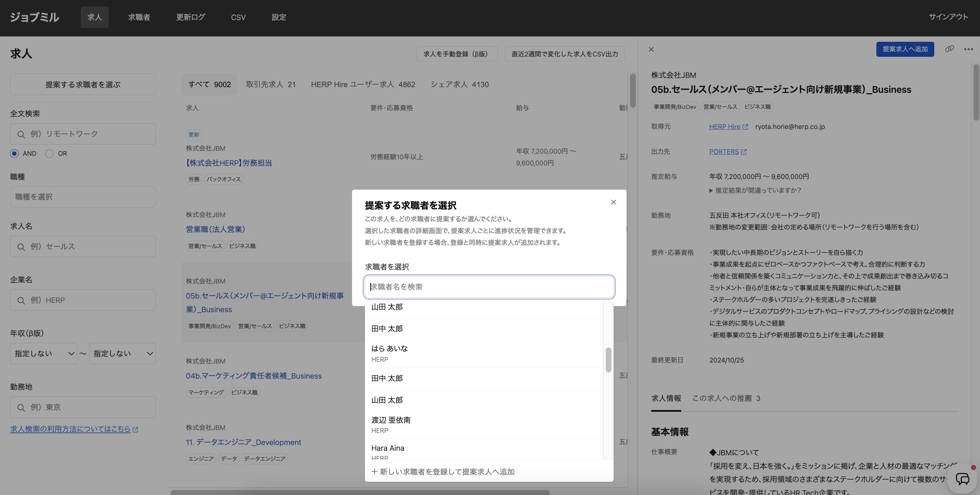Open the three-dot more options menu
This screenshot has height=495, width=980.
968,49
